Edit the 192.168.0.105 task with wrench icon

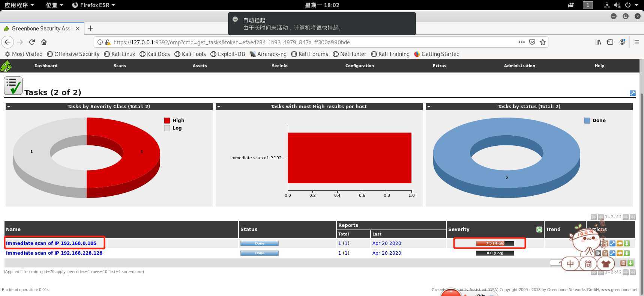pyautogui.click(x=612, y=243)
